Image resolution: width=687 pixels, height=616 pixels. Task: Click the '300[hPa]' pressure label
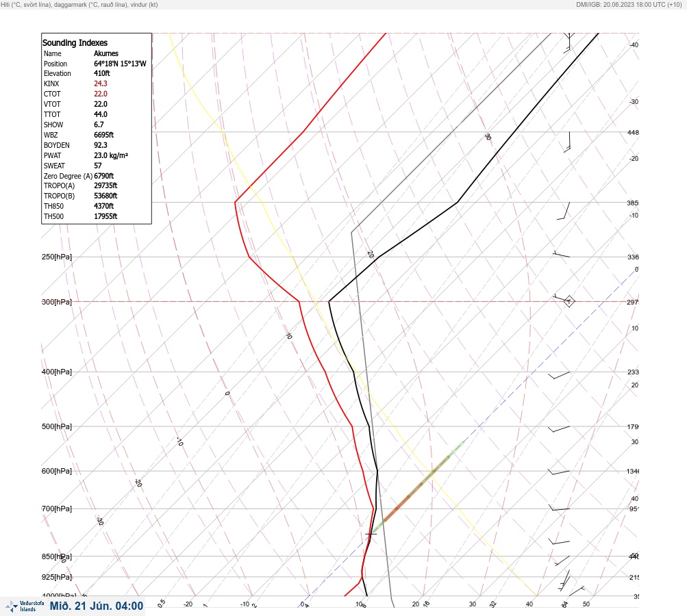click(57, 302)
